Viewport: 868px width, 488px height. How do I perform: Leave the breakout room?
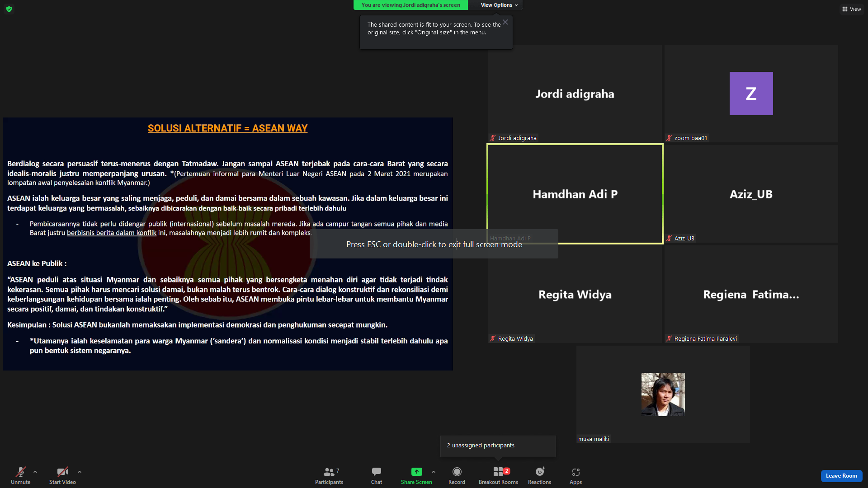click(841, 476)
